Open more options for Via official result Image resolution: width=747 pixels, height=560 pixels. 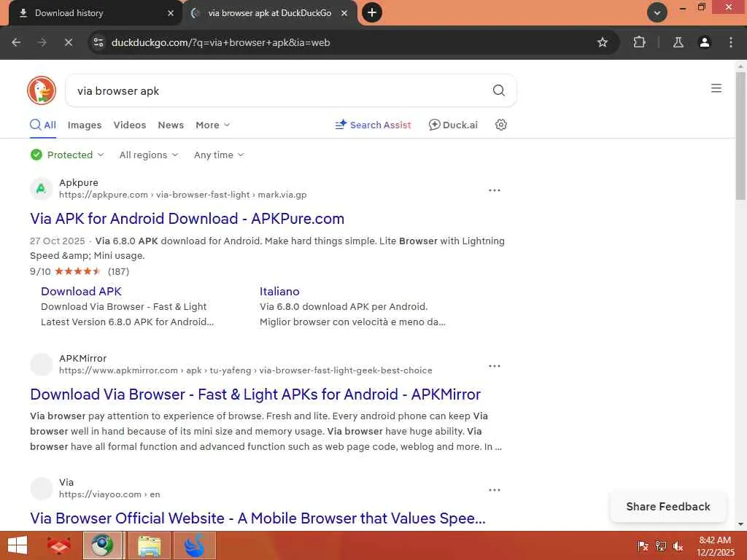[495, 490]
